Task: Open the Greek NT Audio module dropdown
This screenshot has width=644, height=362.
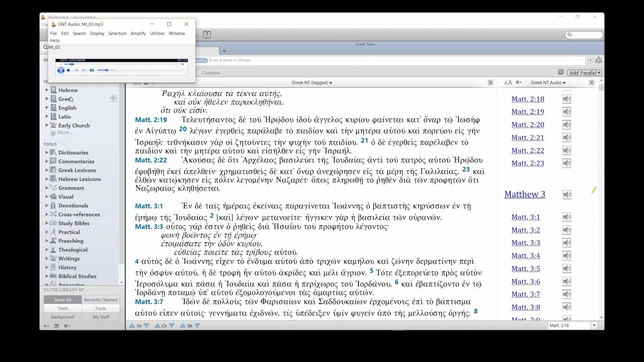Action: [x=548, y=82]
